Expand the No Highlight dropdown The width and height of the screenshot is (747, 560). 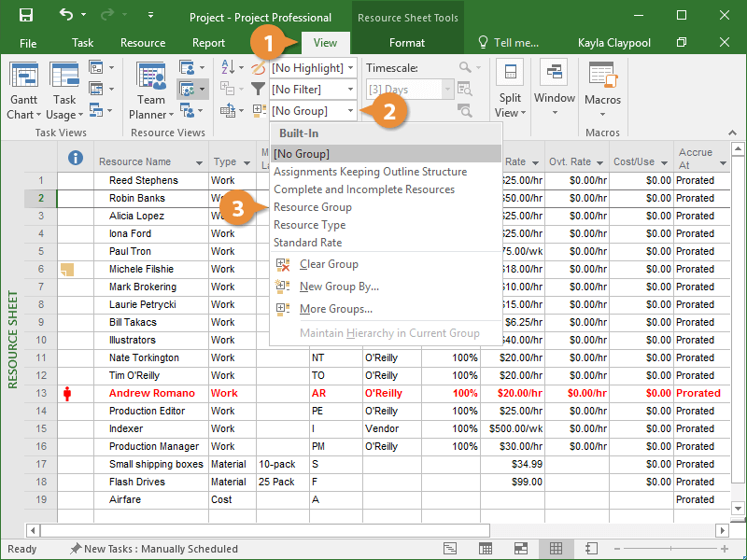click(350, 68)
